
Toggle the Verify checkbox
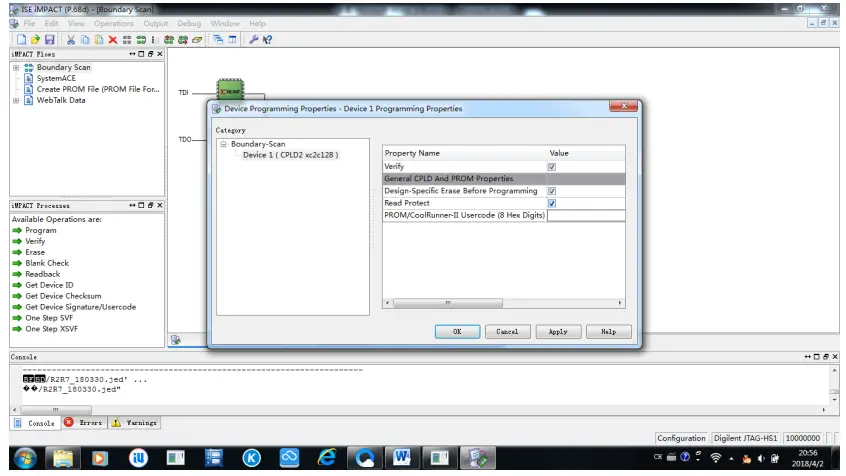click(x=551, y=167)
